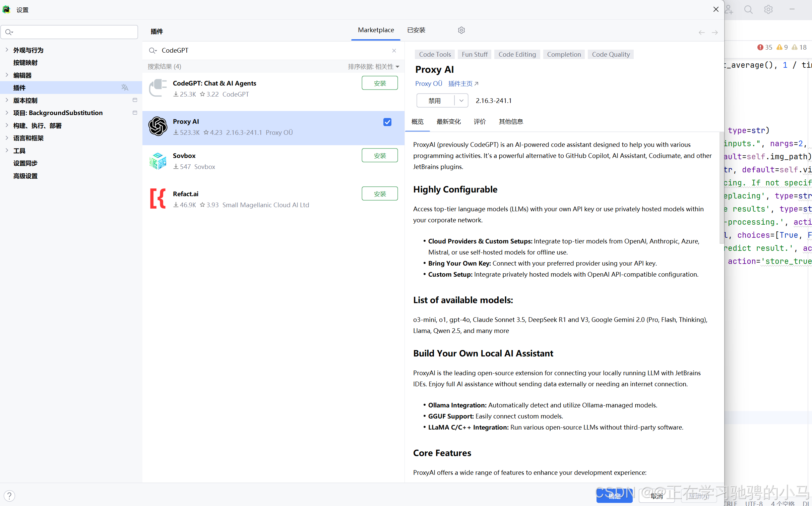Click the settings search input field
The width and height of the screenshot is (812, 506).
[x=69, y=32]
